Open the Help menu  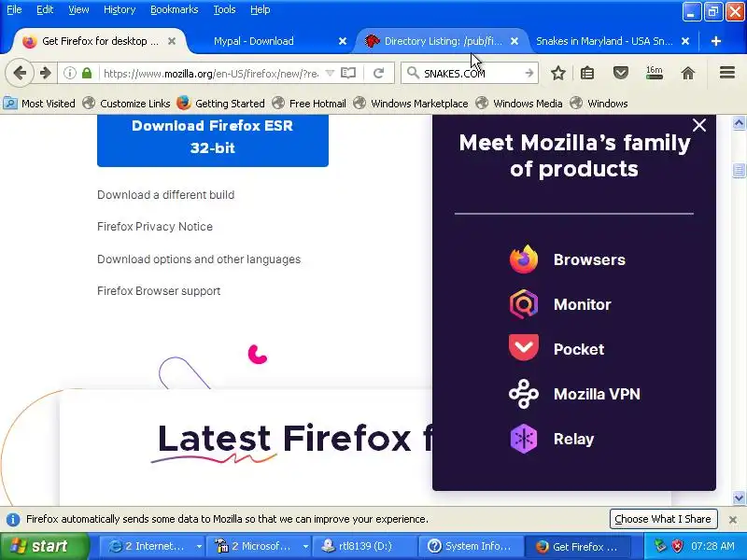coord(261,9)
